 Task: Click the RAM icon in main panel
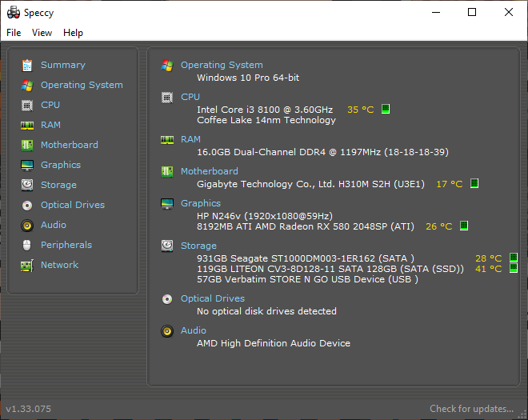click(167, 140)
